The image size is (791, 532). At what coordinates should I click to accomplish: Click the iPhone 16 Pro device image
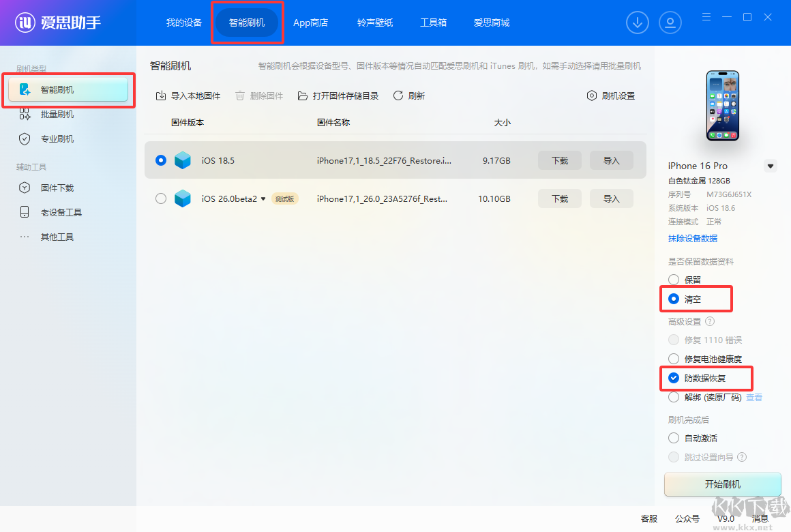[722, 106]
